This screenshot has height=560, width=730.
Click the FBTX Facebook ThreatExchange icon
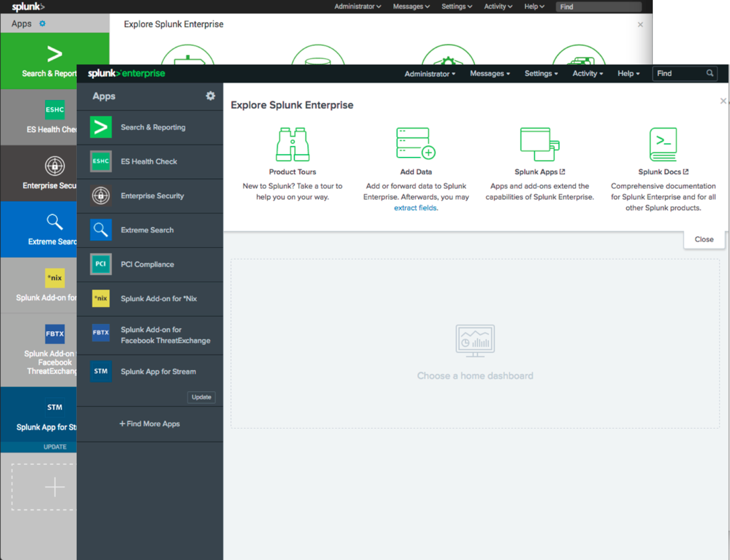[101, 333]
